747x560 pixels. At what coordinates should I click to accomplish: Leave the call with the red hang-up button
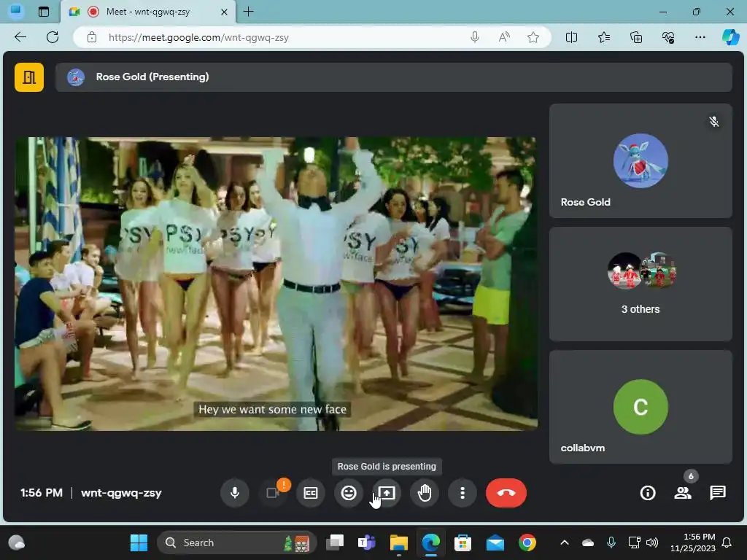tap(506, 493)
